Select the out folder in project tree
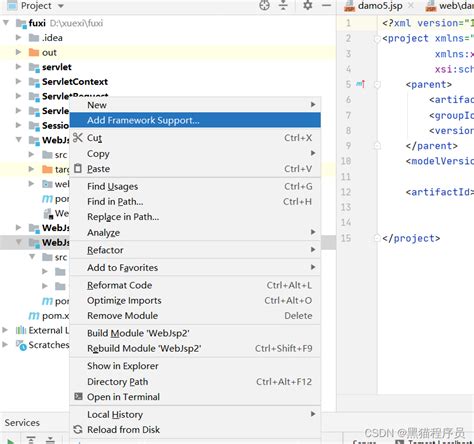 pos(49,52)
